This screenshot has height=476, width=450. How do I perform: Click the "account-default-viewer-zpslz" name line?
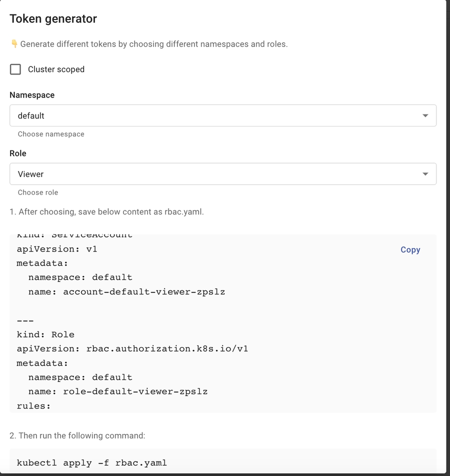point(126,291)
